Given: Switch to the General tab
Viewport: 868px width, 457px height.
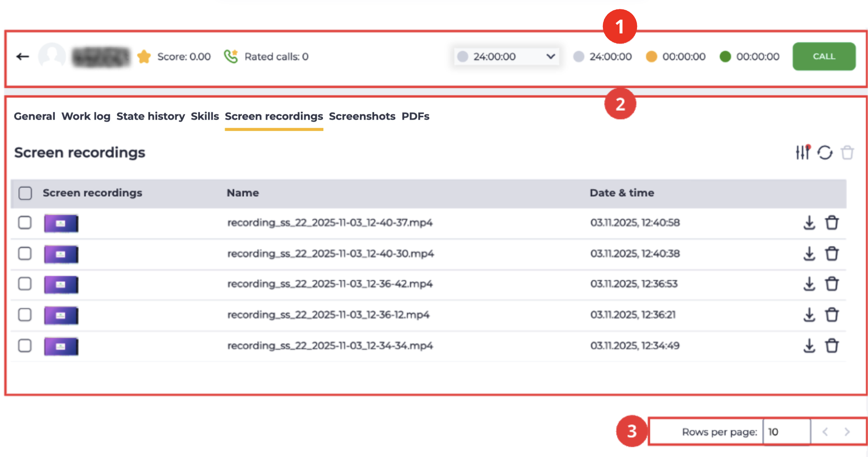Looking at the screenshot, I should (35, 116).
